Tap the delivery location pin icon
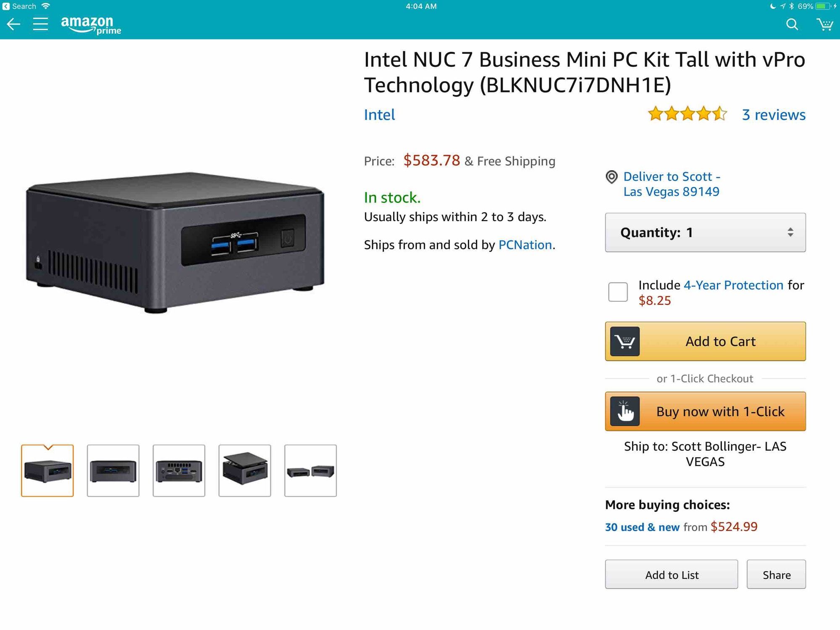 pyautogui.click(x=612, y=177)
